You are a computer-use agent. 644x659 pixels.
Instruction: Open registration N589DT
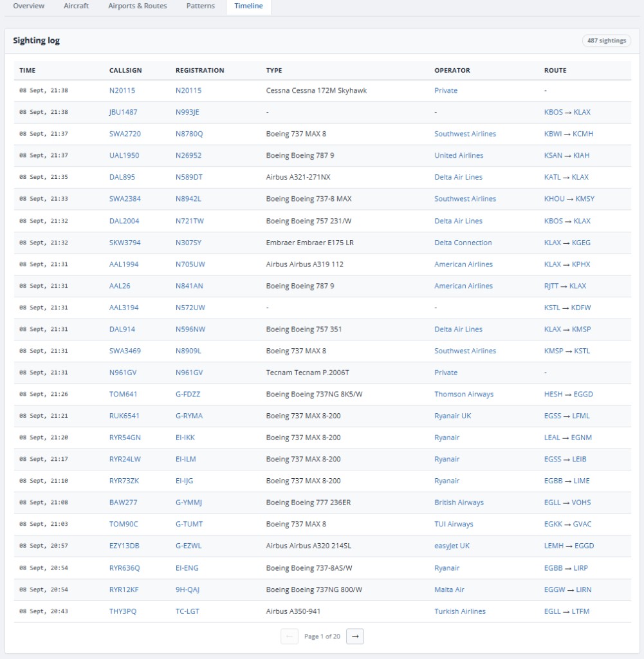[x=189, y=177]
